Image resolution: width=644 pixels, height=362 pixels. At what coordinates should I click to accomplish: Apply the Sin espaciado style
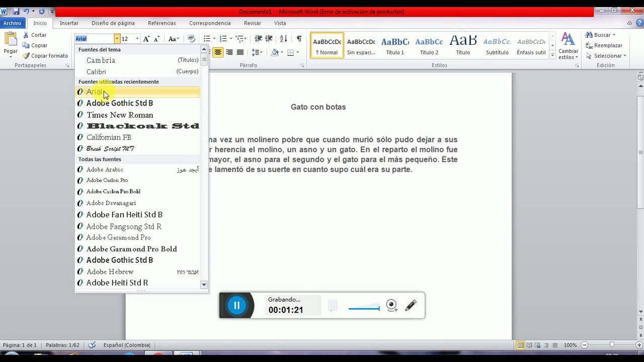pyautogui.click(x=361, y=46)
